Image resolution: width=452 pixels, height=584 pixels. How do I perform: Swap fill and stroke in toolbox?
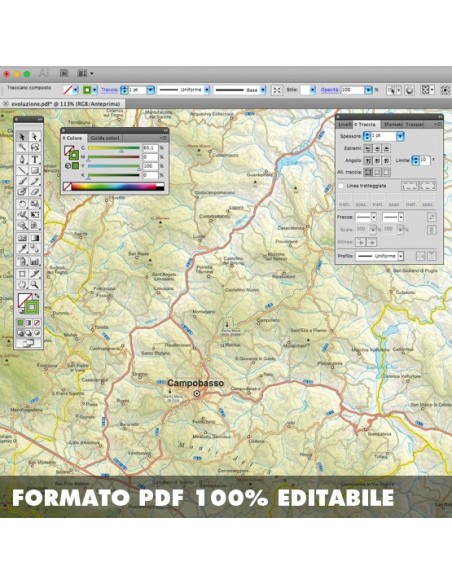pos(37,296)
